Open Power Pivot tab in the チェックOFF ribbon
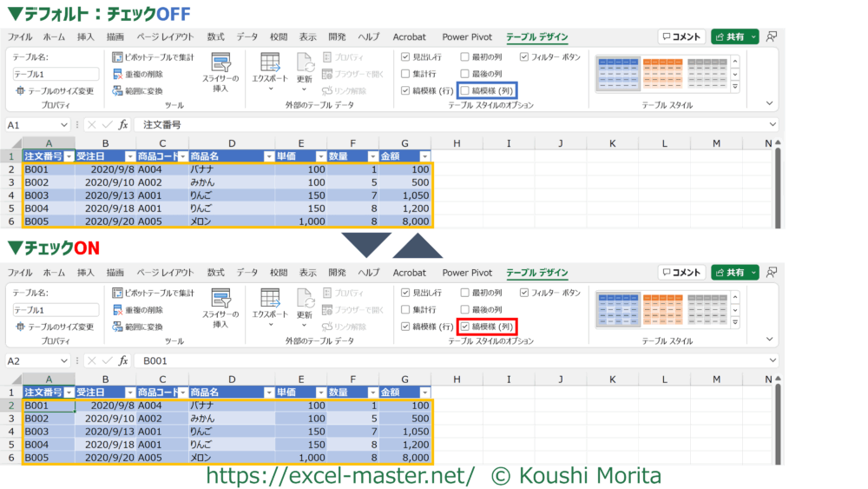 (467, 37)
